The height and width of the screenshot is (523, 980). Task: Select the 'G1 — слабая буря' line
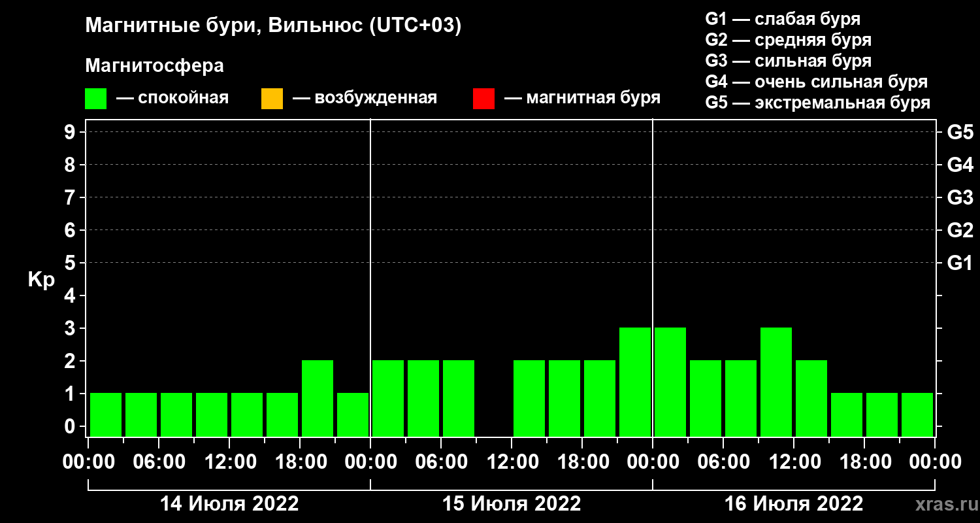coord(783,19)
